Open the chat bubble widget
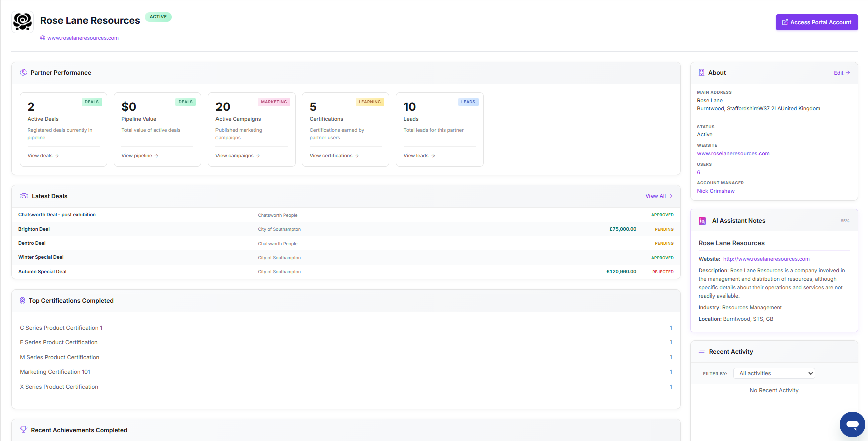The height and width of the screenshot is (441, 868). pyautogui.click(x=852, y=424)
